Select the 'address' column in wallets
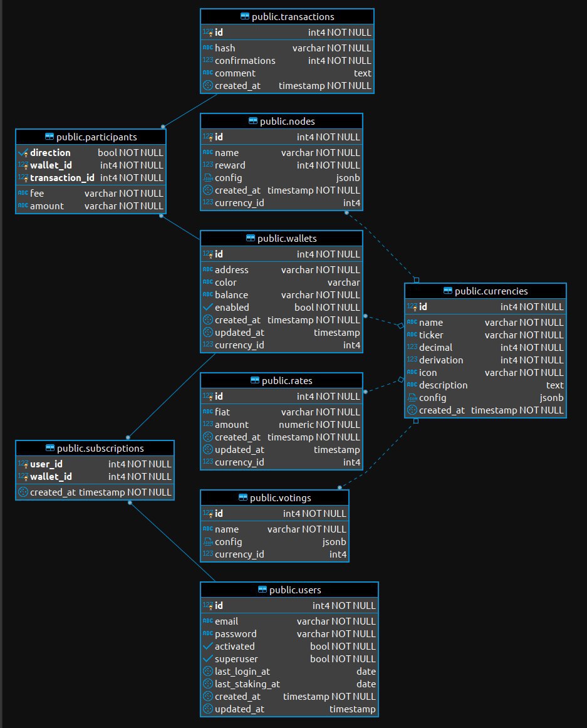The image size is (587, 728). (281, 270)
